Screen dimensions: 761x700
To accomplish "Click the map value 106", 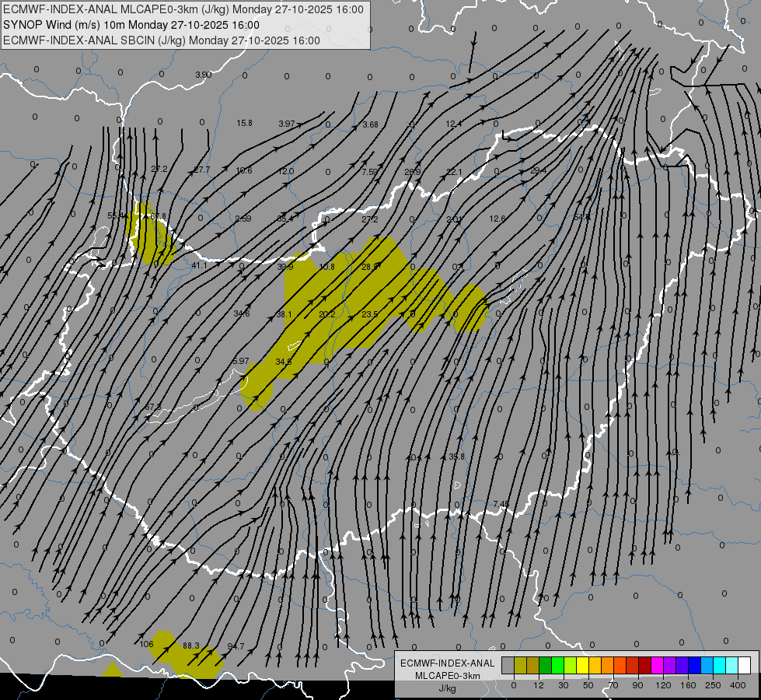I will 147,644.
